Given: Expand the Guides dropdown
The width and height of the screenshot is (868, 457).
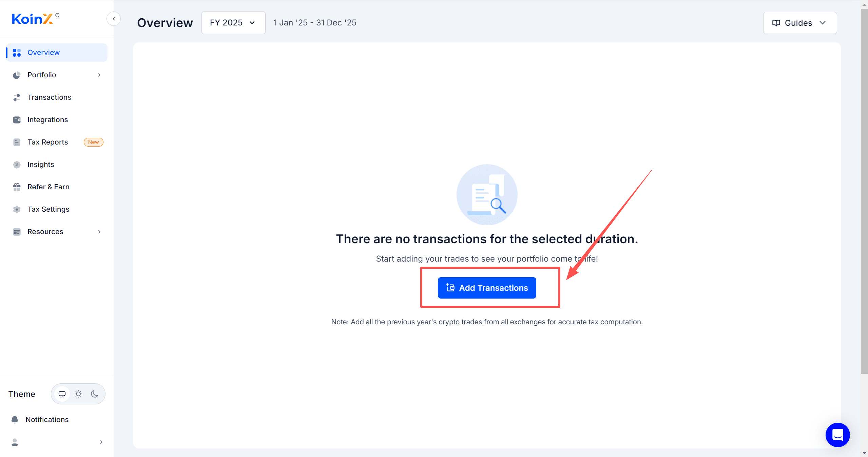Looking at the screenshot, I should pos(800,23).
